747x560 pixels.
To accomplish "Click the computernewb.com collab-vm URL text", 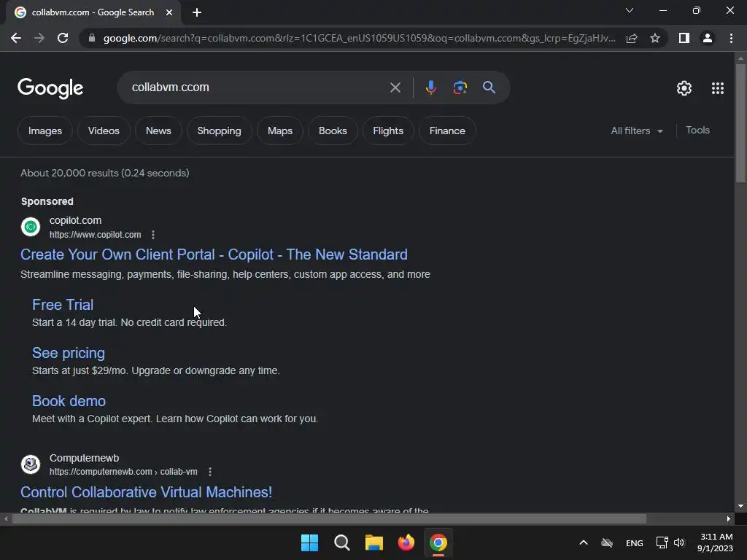I will tap(123, 472).
